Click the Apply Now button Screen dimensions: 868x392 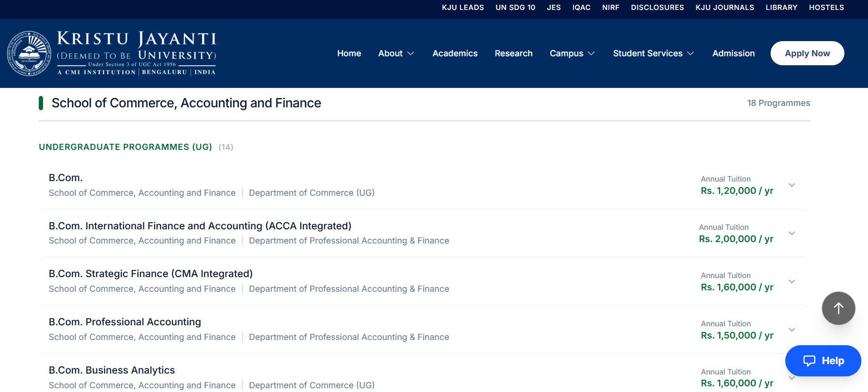[807, 53]
